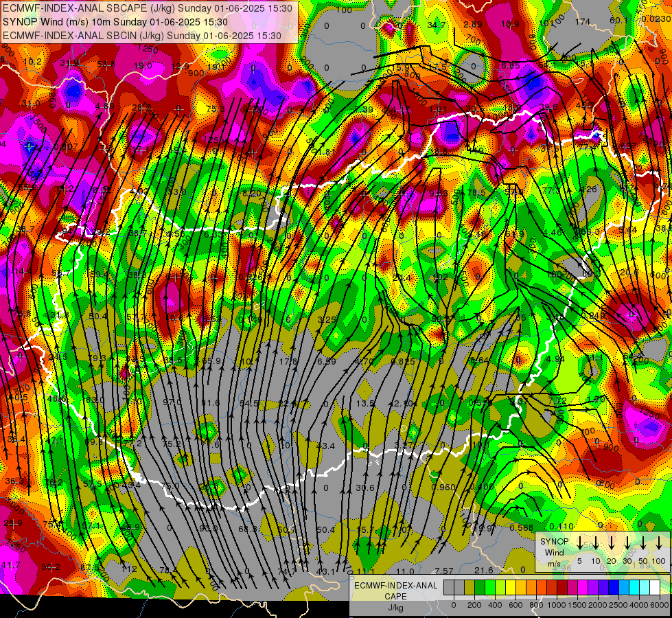Screen dimensions: 672x618
Task: Click the 6.59 station value
Action: [327, 361]
